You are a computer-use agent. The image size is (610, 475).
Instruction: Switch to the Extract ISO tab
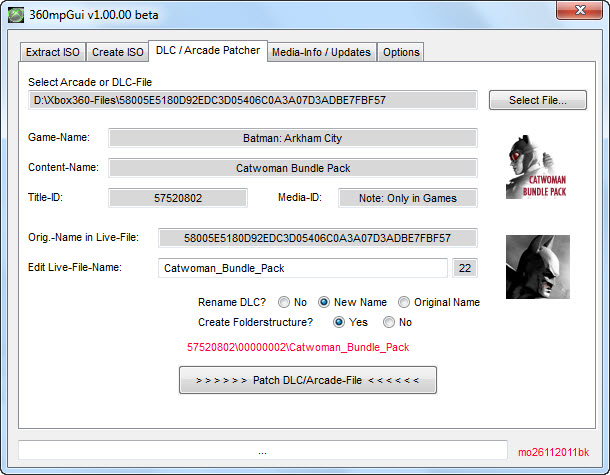tap(52, 52)
